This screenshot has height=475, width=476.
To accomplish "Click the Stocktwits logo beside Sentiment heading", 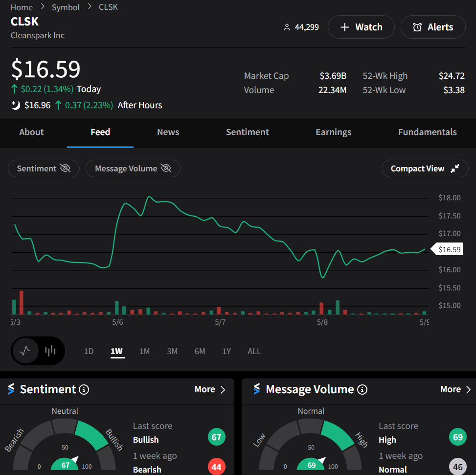I will (11, 389).
